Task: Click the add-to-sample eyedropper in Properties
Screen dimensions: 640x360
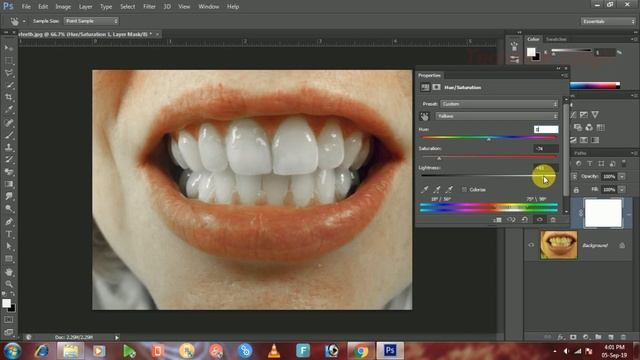Action: [437, 189]
